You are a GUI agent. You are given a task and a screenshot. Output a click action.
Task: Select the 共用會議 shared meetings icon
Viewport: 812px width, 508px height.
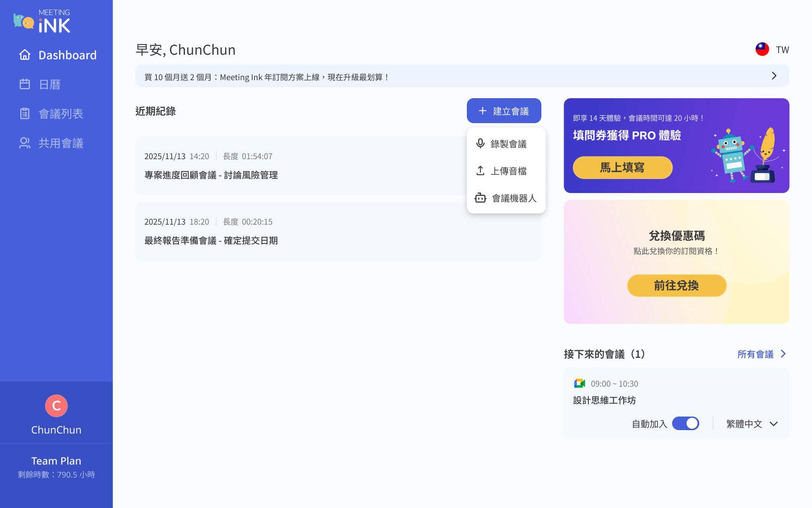(25, 143)
